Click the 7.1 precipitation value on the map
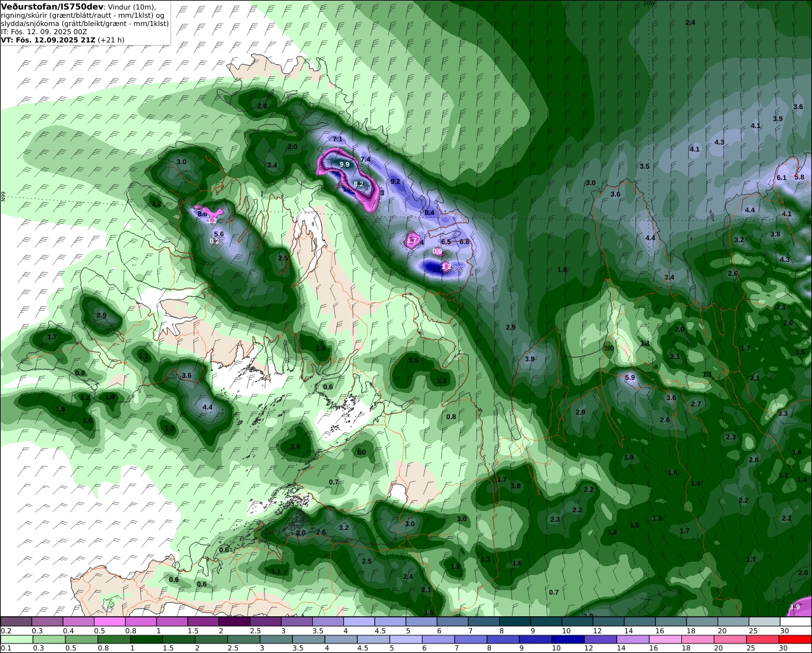The image size is (812, 653). (337, 139)
